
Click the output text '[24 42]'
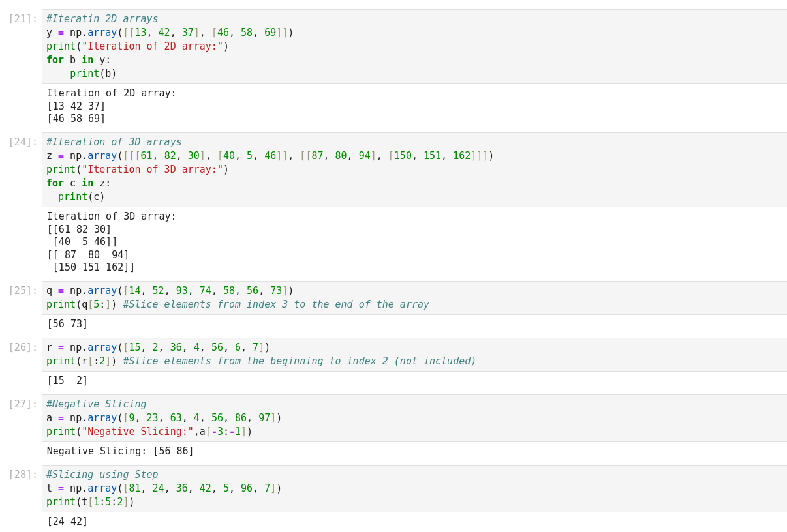pyautogui.click(x=67, y=522)
